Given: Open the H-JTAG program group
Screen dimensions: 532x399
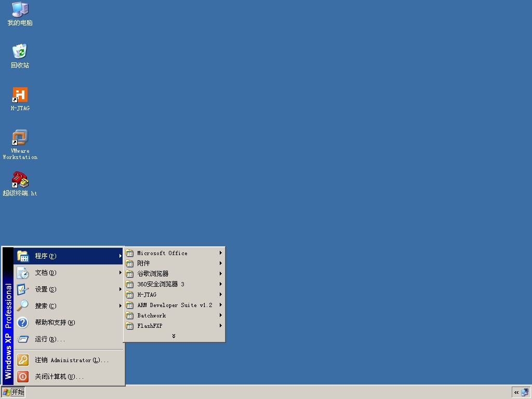Looking at the screenshot, I should (x=174, y=295).
